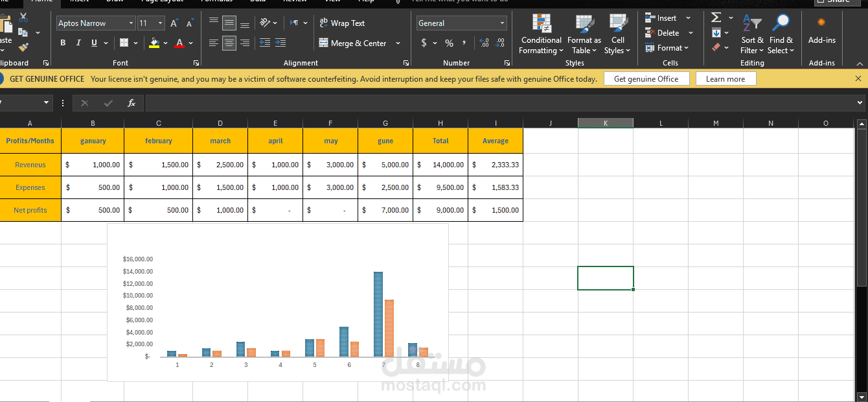Cancel formula entry with the X icon
This screenshot has width=868, height=402.
tap(85, 103)
